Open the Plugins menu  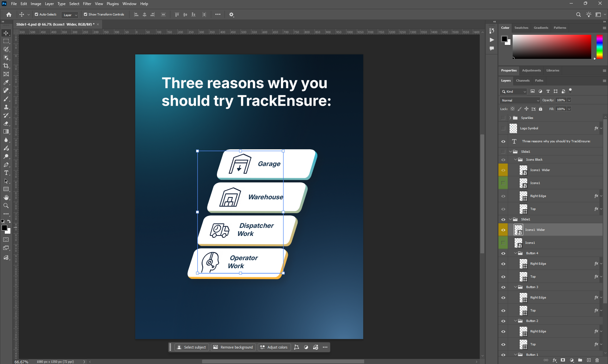point(113,4)
